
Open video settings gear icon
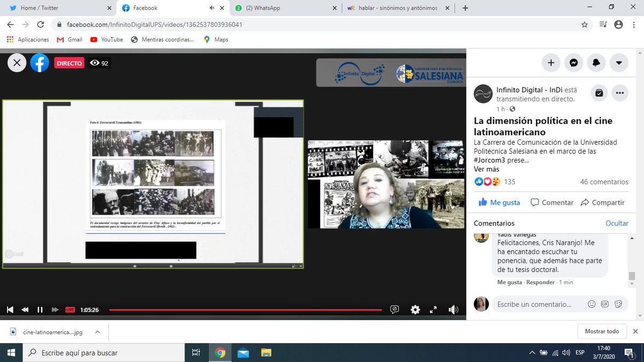coord(415,309)
